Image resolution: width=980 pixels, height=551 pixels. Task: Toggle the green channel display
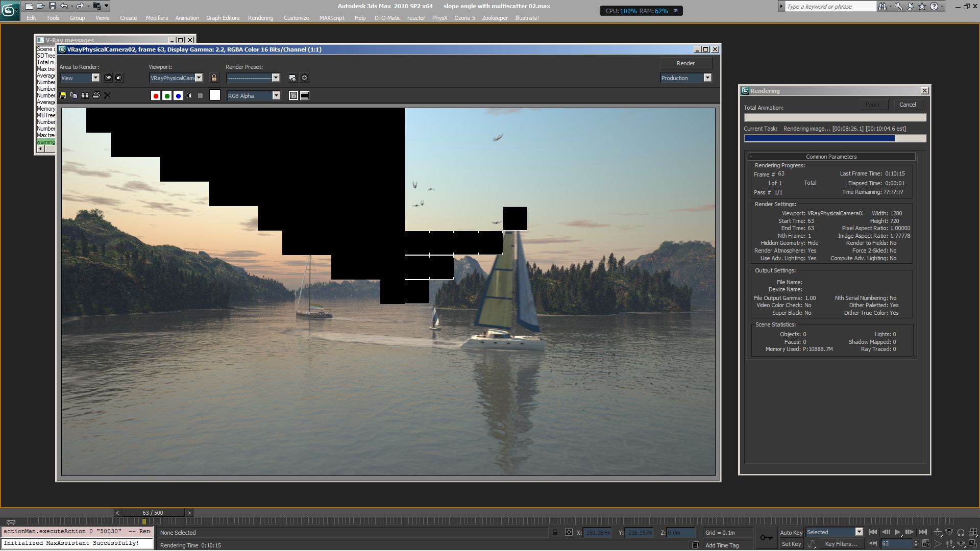[167, 96]
